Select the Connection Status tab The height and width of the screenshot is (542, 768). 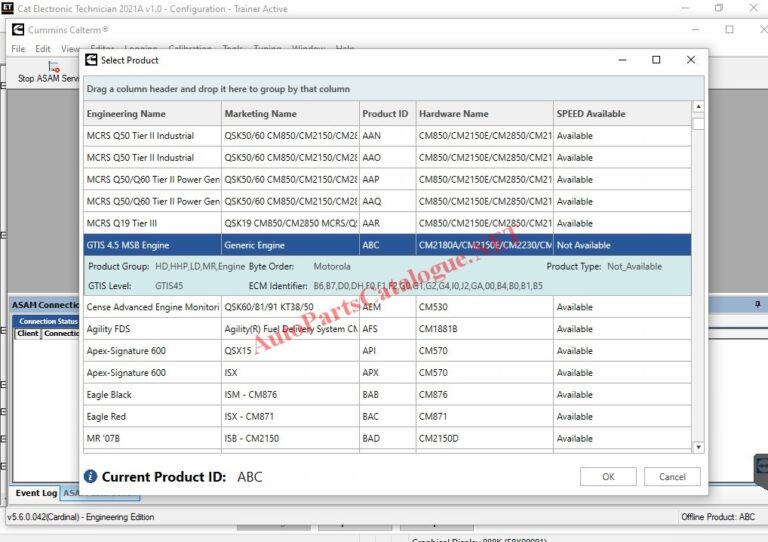(x=48, y=321)
